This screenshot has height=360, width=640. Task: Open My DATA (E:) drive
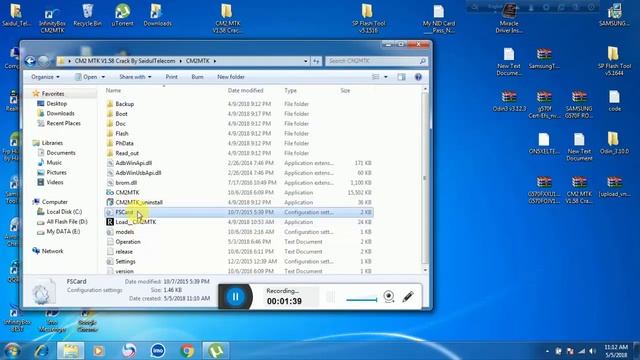pos(63,231)
